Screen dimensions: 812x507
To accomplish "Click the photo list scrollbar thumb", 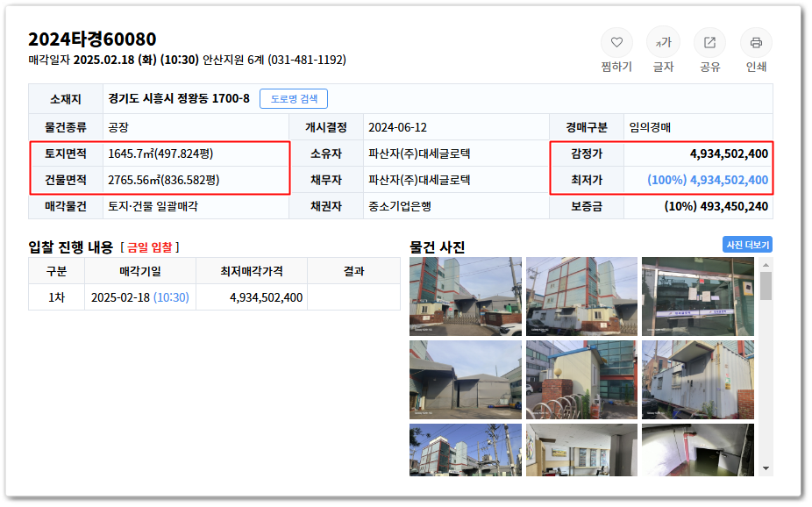I will pyautogui.click(x=766, y=286).
